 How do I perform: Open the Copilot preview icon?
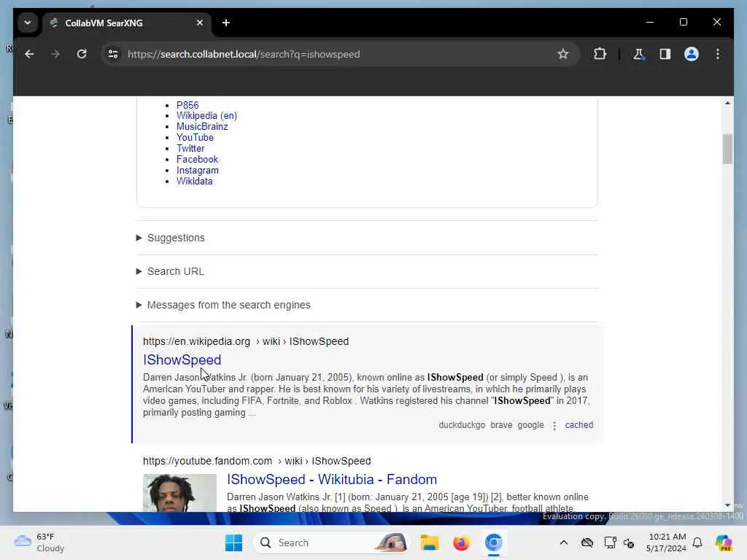724,542
